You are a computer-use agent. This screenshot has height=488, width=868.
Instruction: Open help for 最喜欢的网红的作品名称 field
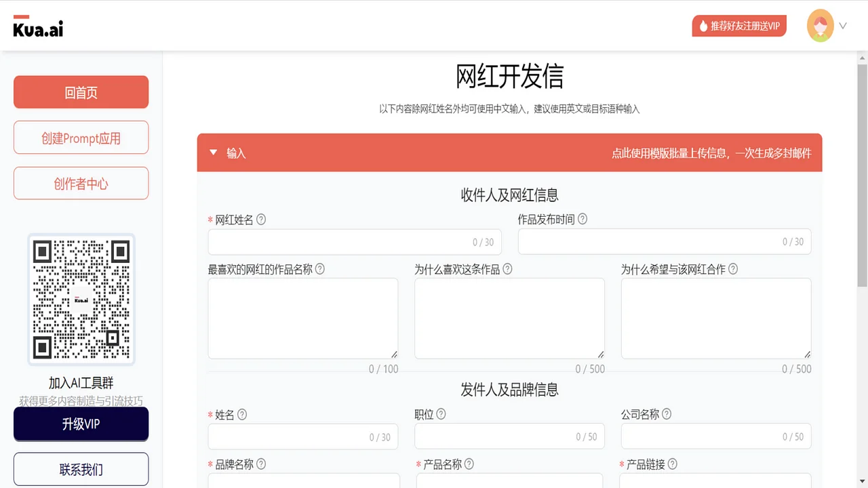click(x=320, y=269)
